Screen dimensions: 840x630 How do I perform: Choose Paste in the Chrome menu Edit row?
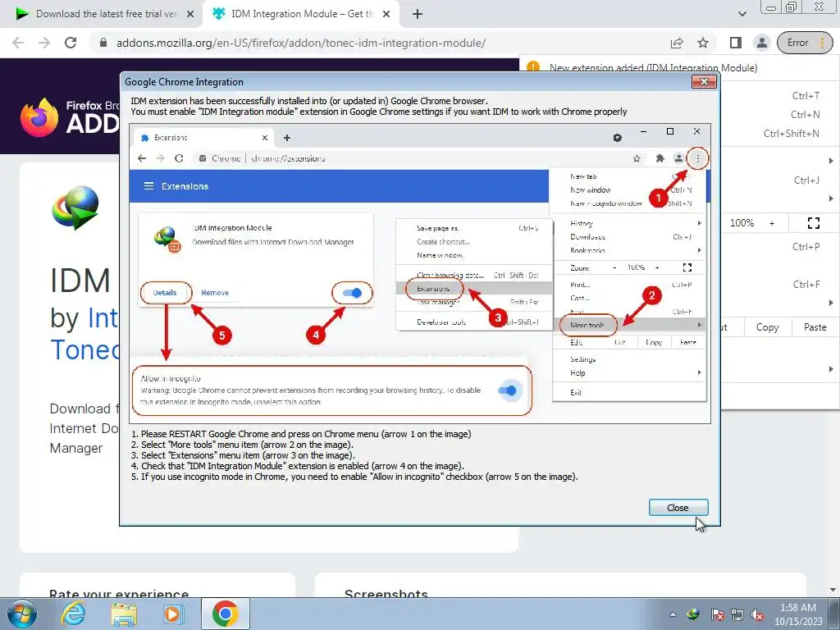coord(815,326)
